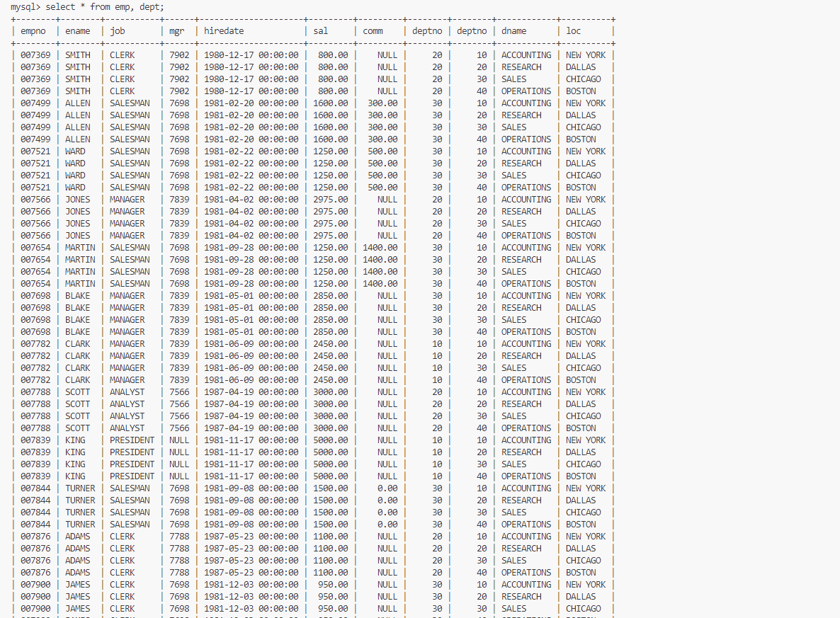The width and height of the screenshot is (840, 618).
Task: Click the 'select * from emp, dept;' command text
Action: point(104,7)
